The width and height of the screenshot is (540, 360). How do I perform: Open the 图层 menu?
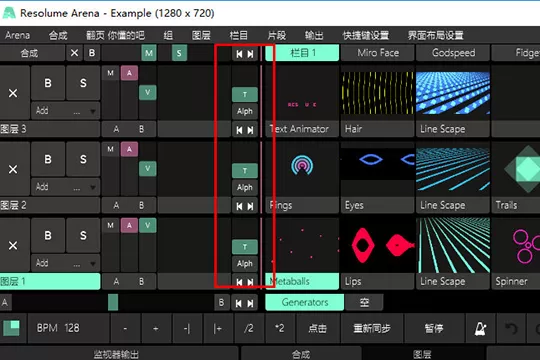[x=201, y=35]
